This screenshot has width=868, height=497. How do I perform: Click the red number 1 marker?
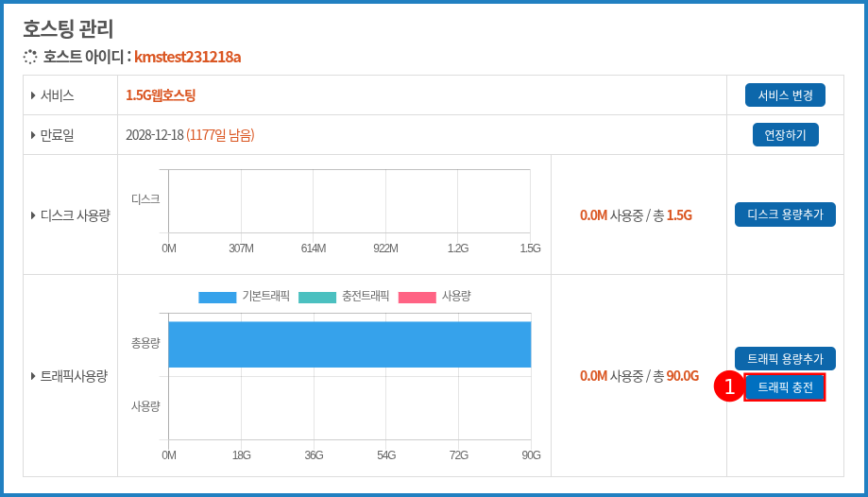pyautogui.click(x=729, y=386)
